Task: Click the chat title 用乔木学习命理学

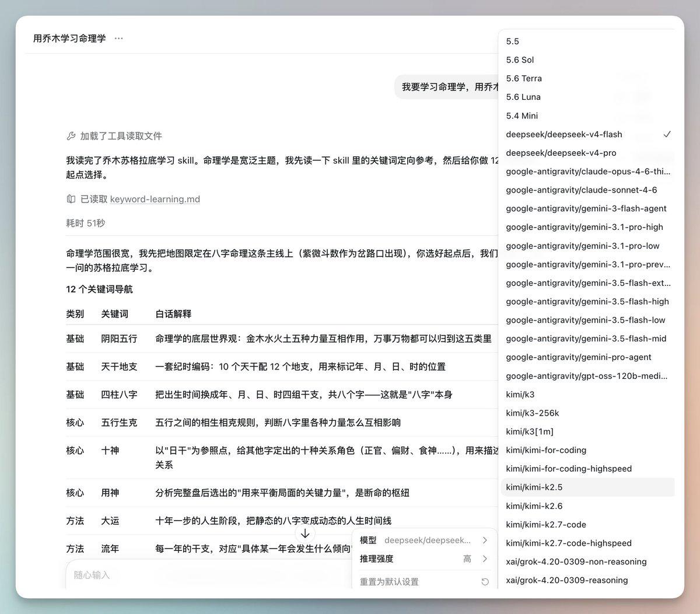Action: click(69, 39)
